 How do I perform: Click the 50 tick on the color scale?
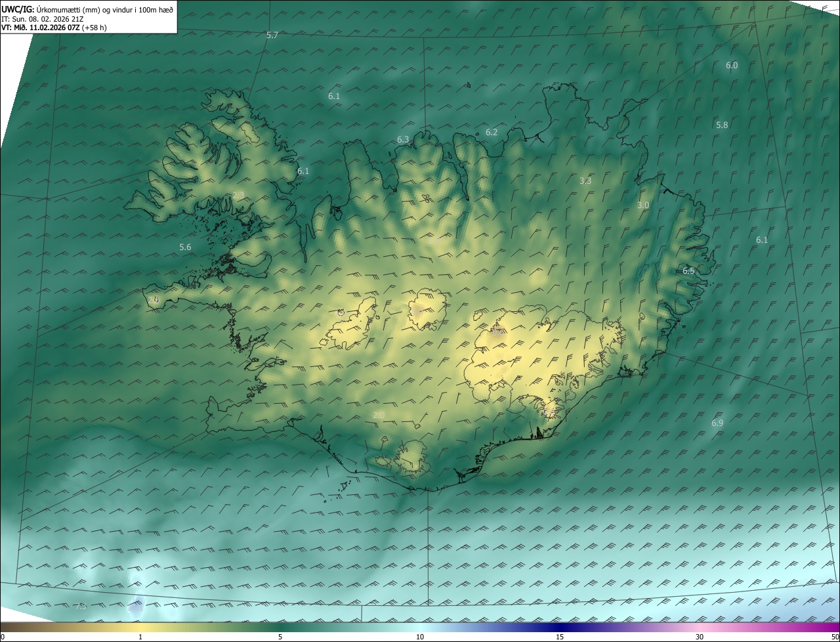pyautogui.click(x=835, y=637)
